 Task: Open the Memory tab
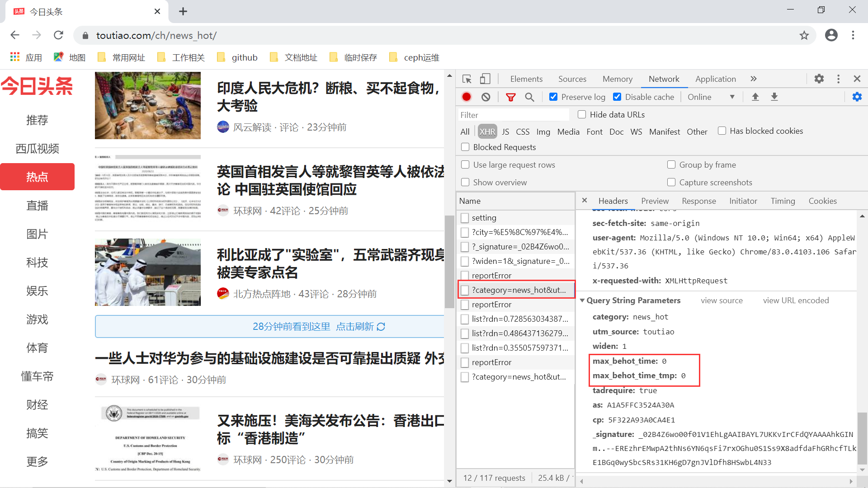pos(617,79)
